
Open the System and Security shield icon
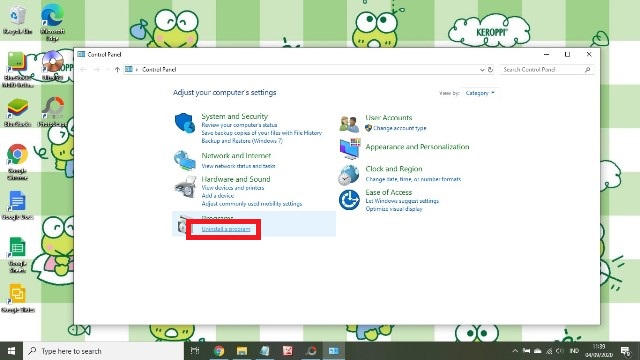(x=184, y=122)
